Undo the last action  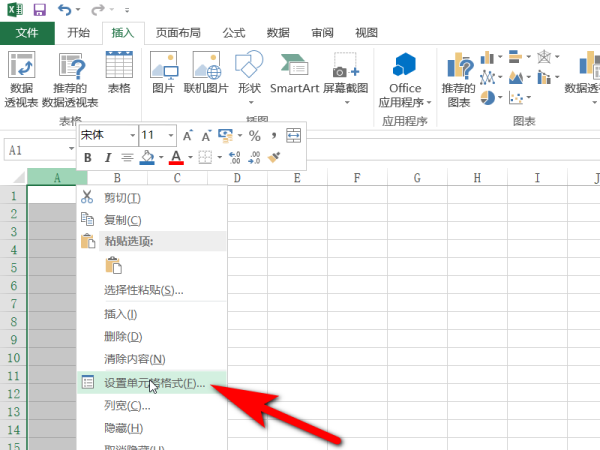click(x=65, y=10)
